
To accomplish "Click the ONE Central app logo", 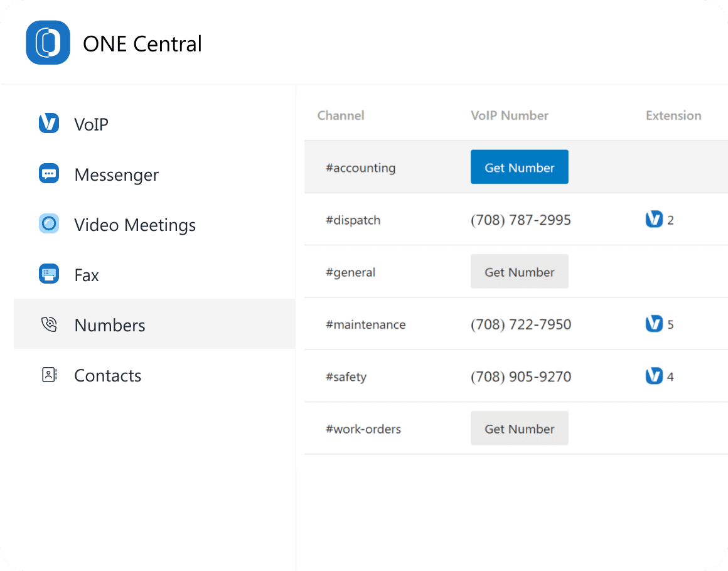I will tap(48, 43).
